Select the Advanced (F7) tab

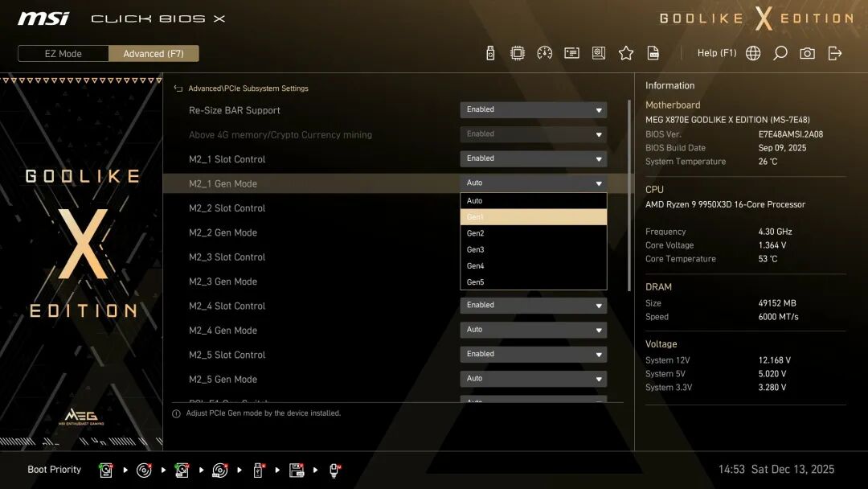(154, 54)
